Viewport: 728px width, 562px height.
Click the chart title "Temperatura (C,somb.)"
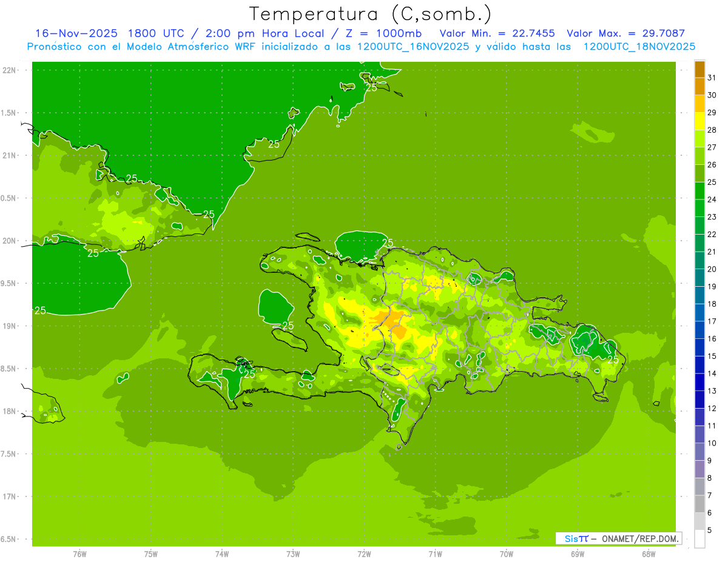point(371,14)
